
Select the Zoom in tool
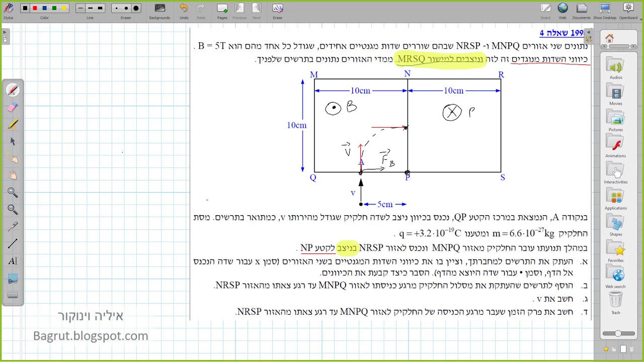tap(13, 193)
